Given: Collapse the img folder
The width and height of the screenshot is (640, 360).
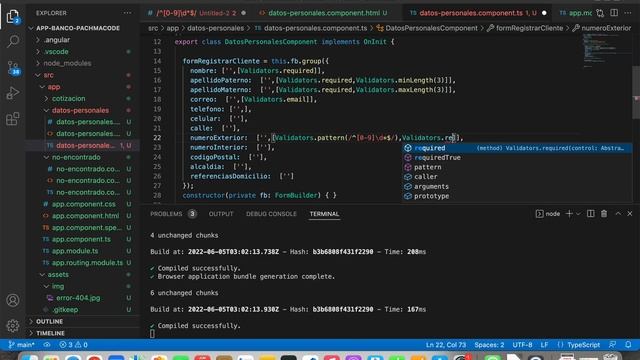Looking at the screenshot, I should pyautogui.click(x=58, y=287).
